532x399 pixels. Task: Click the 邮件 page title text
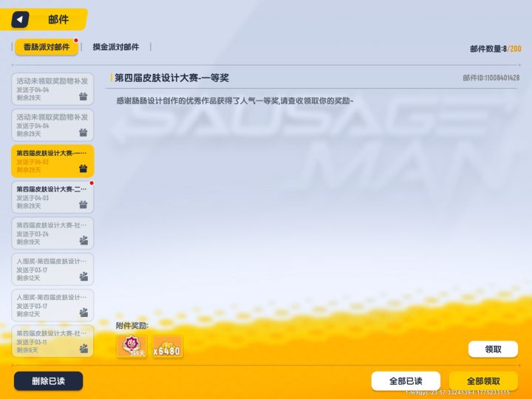click(x=58, y=19)
